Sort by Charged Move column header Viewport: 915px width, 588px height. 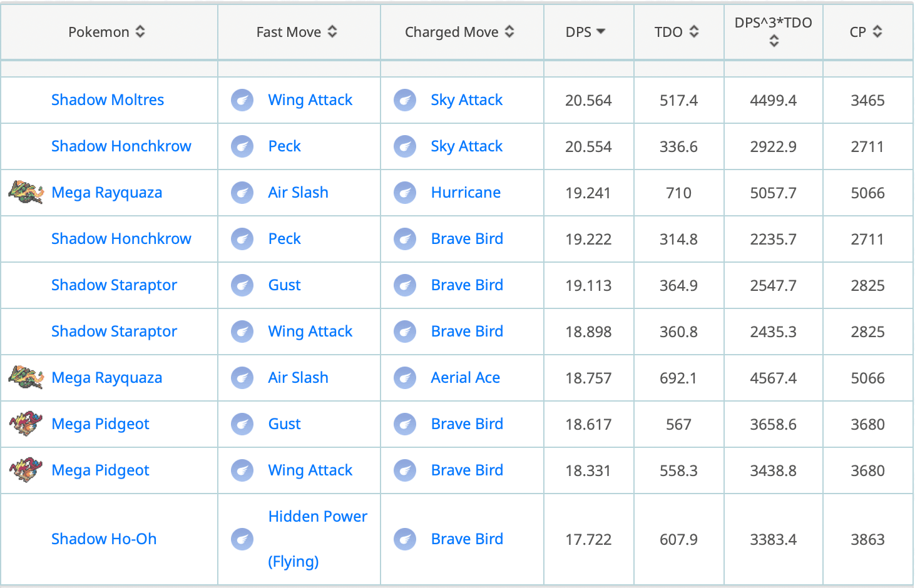pyautogui.click(x=459, y=32)
